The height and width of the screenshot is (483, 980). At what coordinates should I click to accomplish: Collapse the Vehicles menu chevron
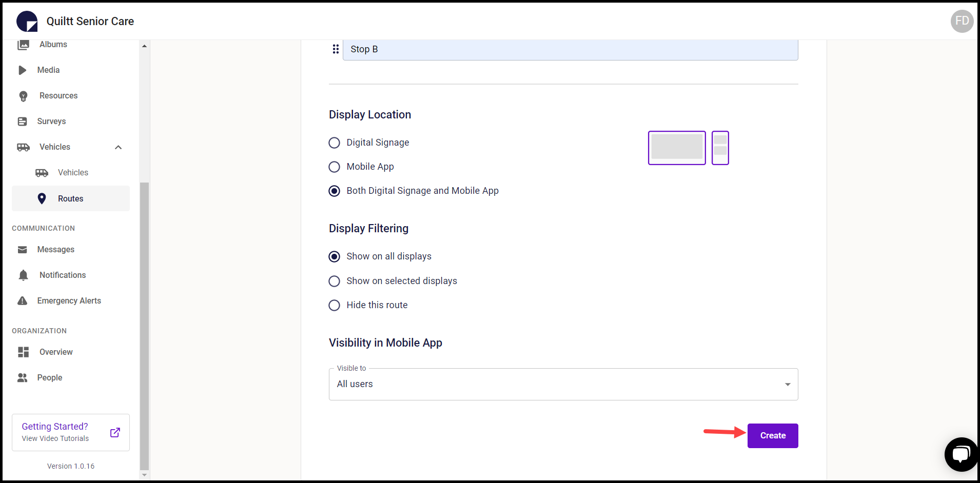tap(119, 147)
